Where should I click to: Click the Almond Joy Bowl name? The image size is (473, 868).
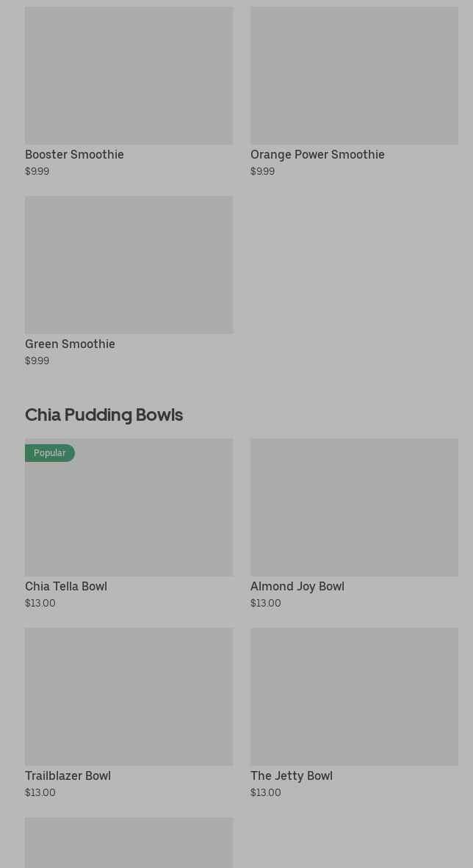(x=297, y=587)
